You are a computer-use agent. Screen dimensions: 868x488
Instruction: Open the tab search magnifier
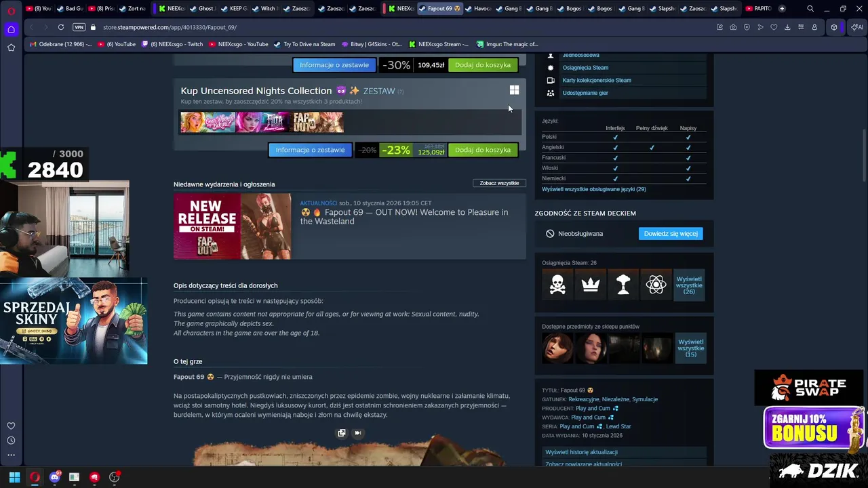[x=810, y=9]
